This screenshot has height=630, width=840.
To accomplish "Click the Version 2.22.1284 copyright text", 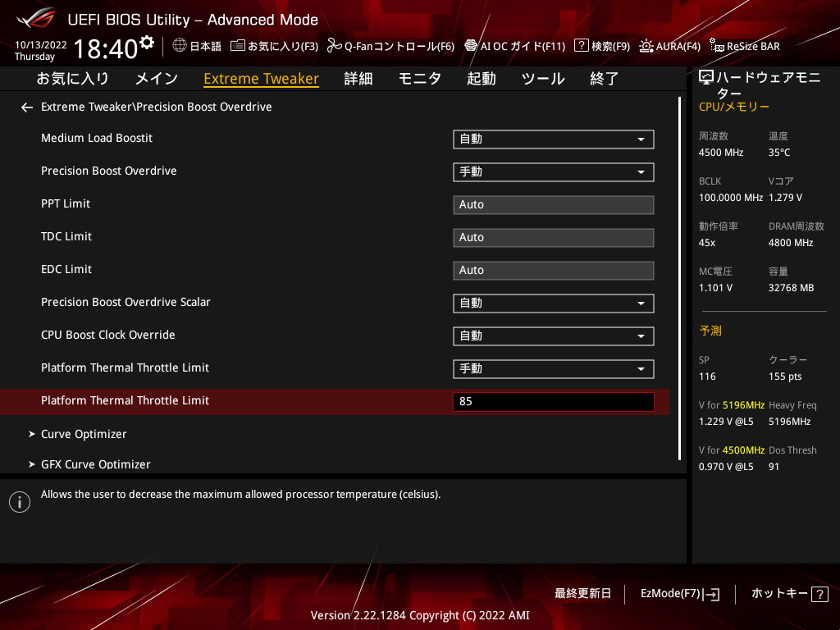I will pos(420,615).
